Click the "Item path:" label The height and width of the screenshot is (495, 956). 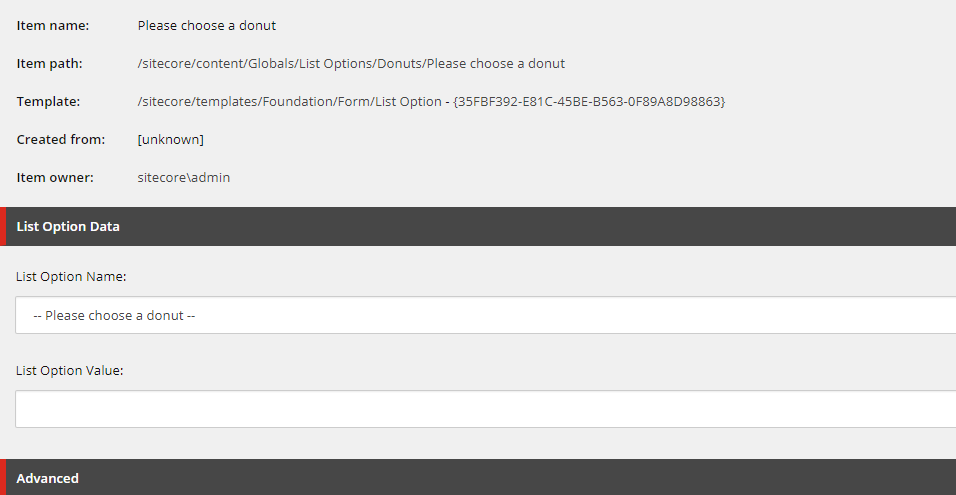click(50, 64)
